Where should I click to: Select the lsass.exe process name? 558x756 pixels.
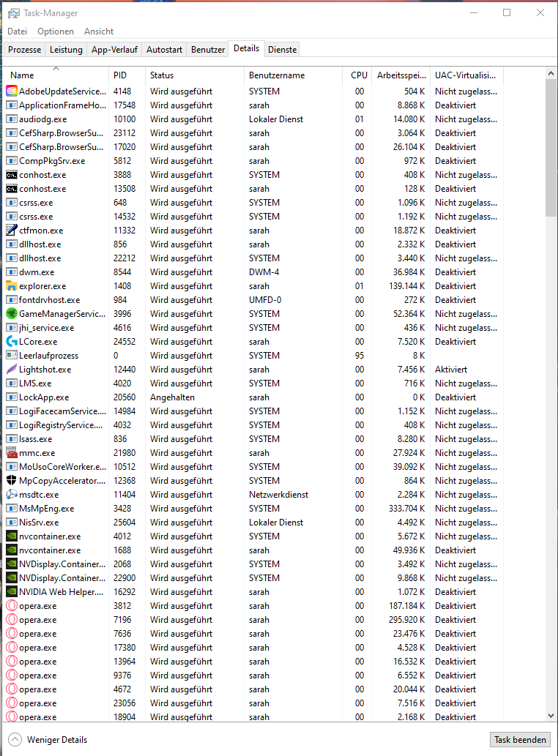pos(36,439)
